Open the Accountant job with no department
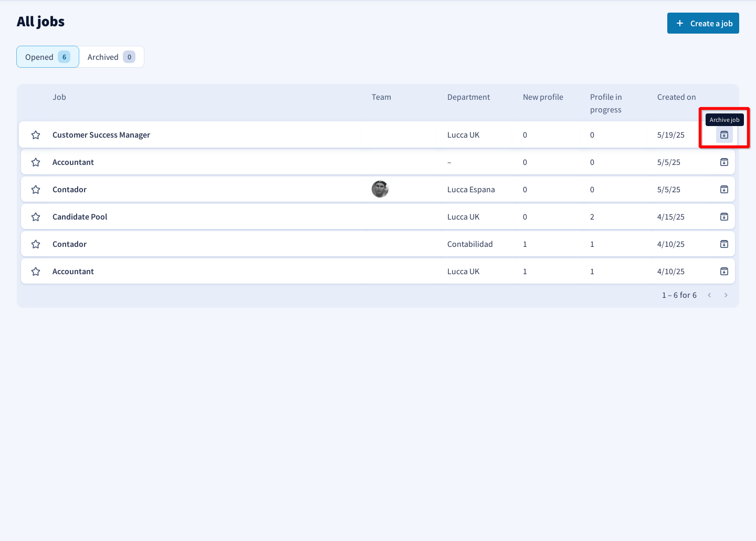The width and height of the screenshot is (756, 541). point(73,162)
